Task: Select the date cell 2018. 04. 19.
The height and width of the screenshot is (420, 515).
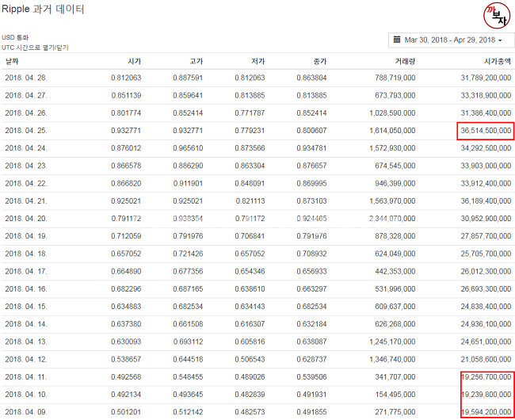Action: 26,236
